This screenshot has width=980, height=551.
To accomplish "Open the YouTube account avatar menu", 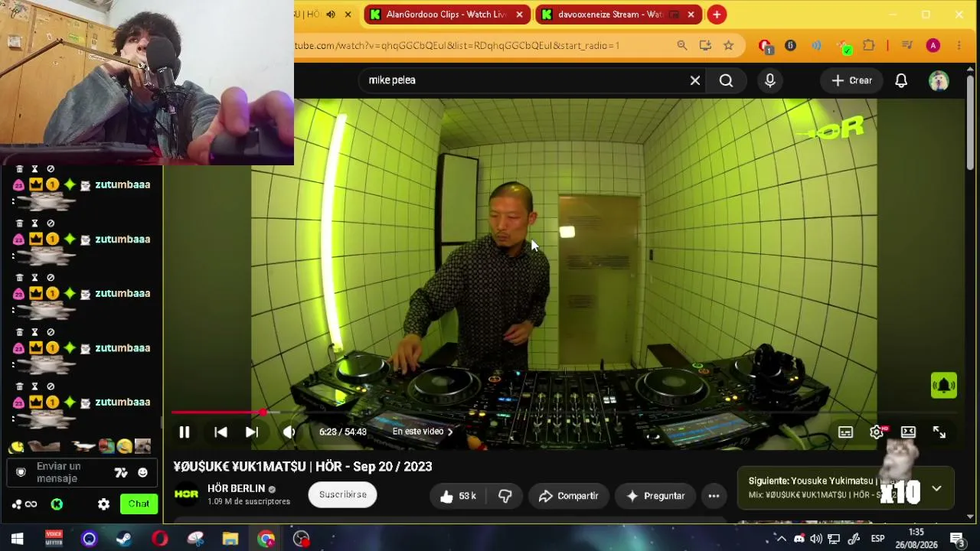I will click(939, 80).
